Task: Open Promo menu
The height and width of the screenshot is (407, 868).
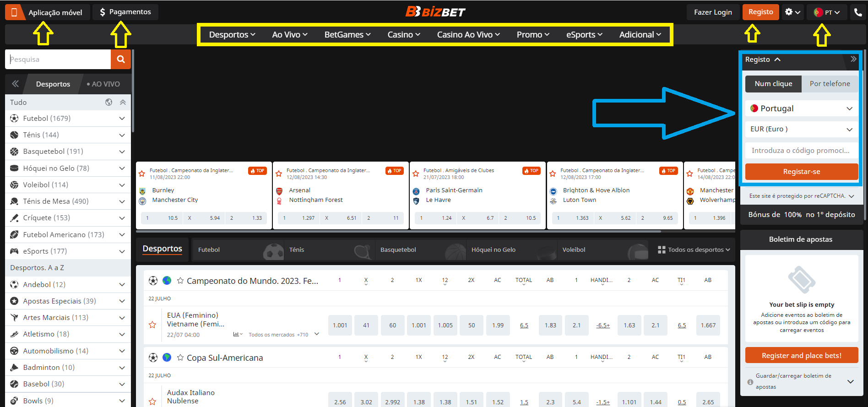Action: tap(533, 35)
